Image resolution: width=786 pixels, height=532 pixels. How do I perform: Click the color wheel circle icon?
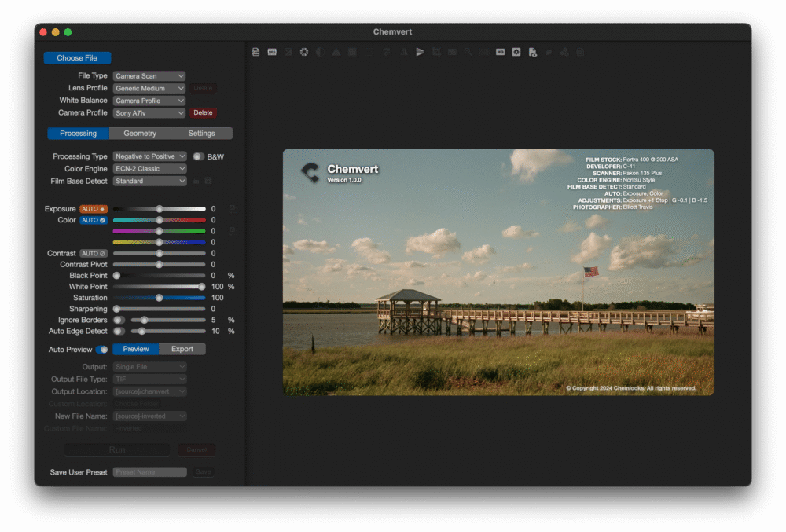[303, 52]
